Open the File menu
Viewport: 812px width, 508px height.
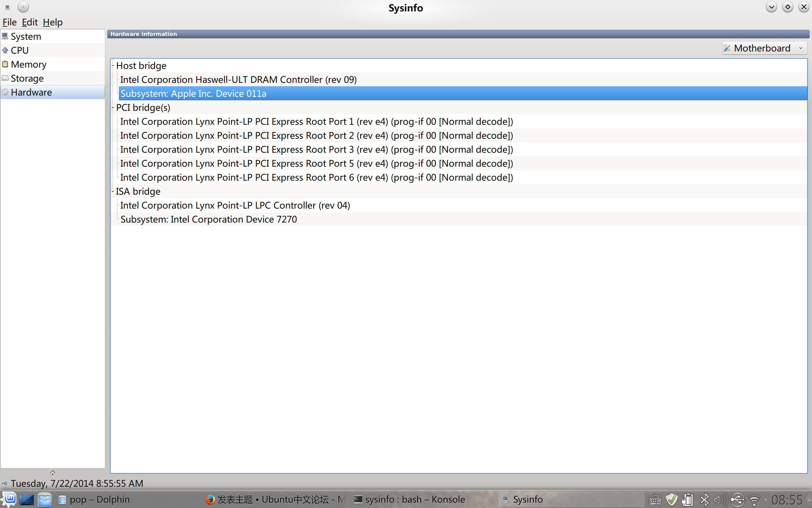coord(10,22)
